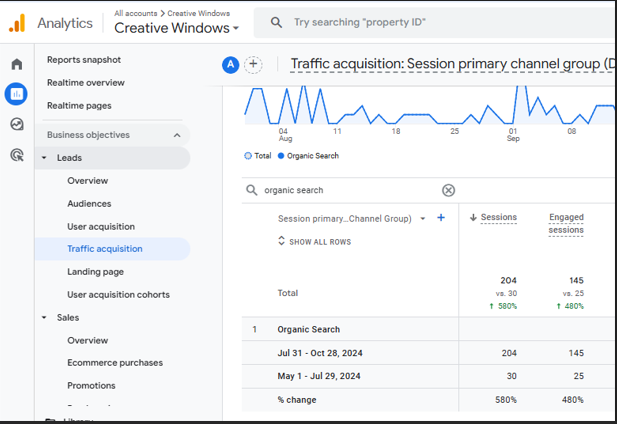Click sessions value 30 in May row

512,376
